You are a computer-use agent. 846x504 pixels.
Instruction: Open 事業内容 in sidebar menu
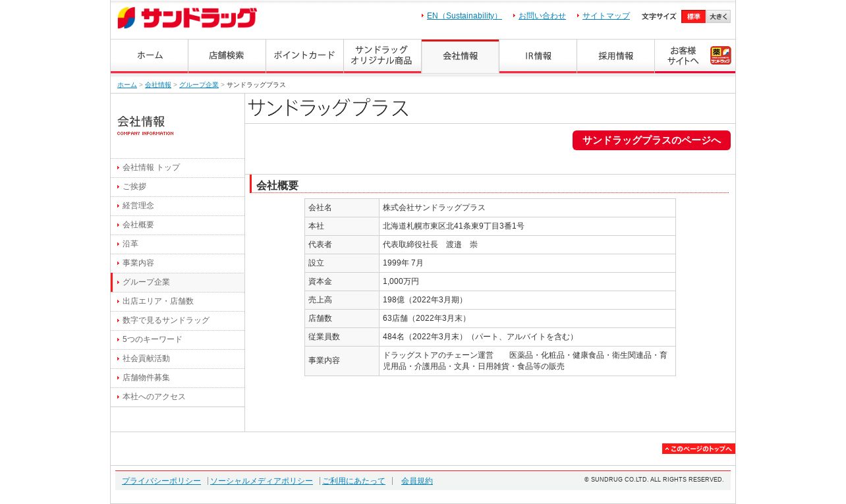[x=177, y=264]
